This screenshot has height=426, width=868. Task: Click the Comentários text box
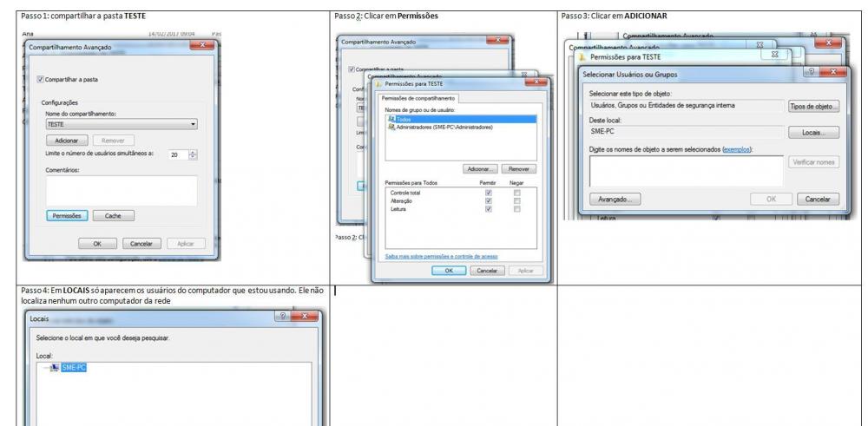click(121, 190)
